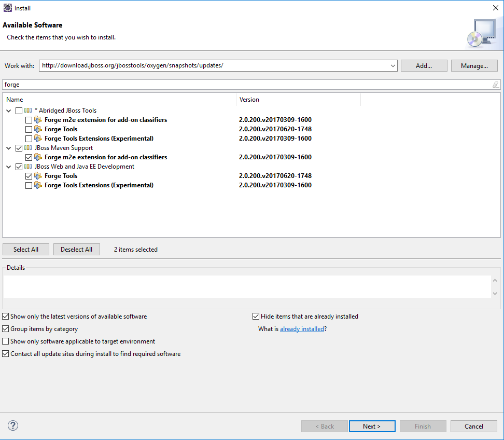The image size is (504, 440).
Task: Collapse the JBoss Web and Java EE Development category
Action: tap(9, 167)
